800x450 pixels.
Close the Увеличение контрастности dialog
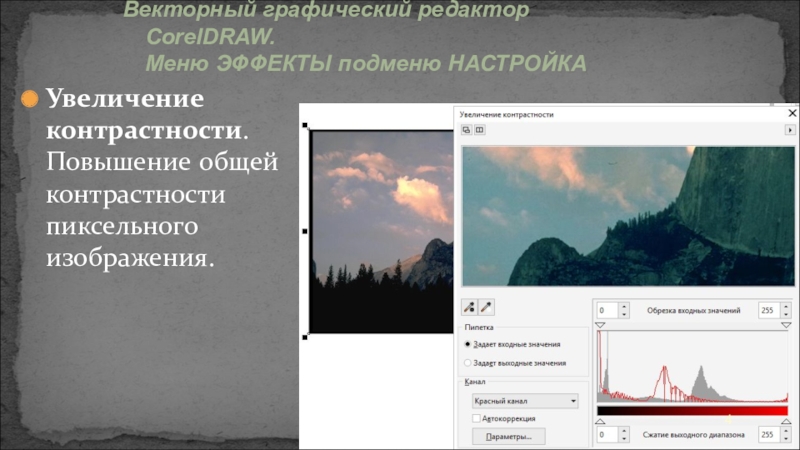coord(792,113)
